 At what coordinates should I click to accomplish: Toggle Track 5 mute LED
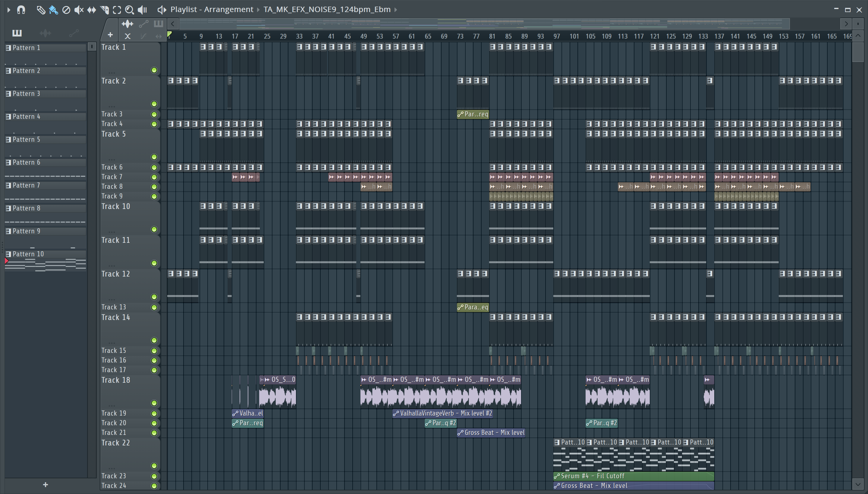154,157
